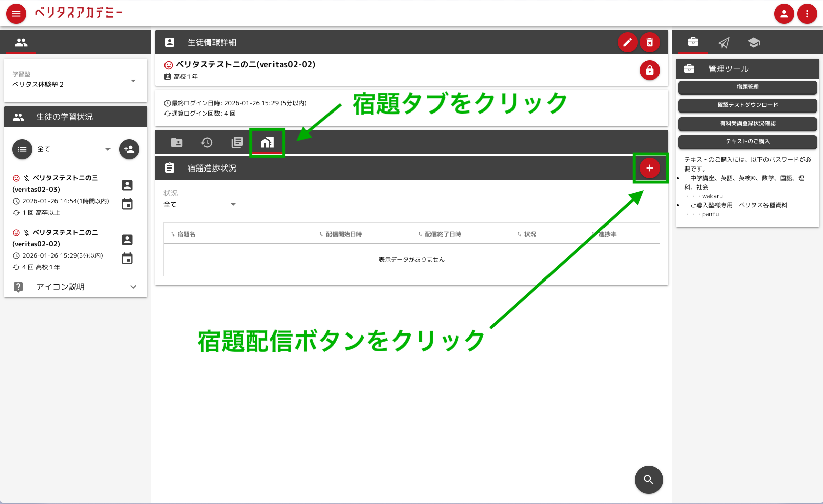This screenshot has height=504, width=823.
Task: Open the search magnifier button
Action: [x=649, y=480]
